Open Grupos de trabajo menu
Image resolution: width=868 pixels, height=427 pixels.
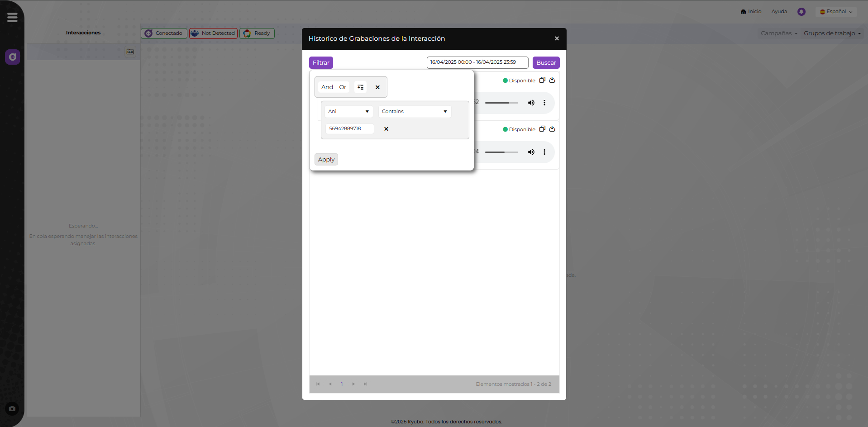(x=832, y=33)
